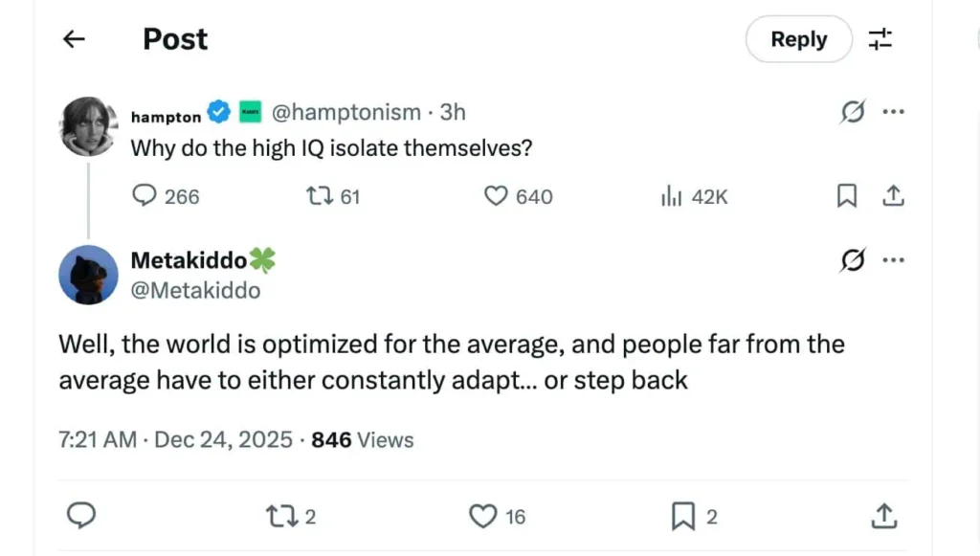Open the reply settings filter icon

[881, 39]
